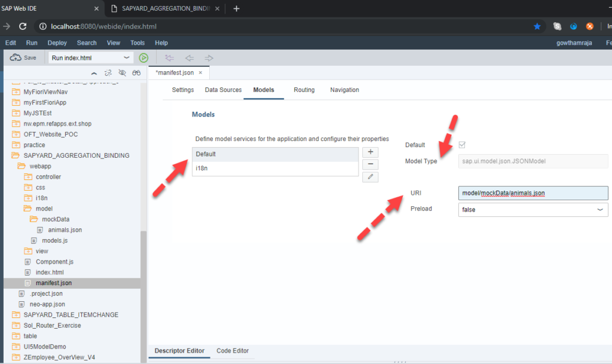Collapse all folders with caret icon
The width and height of the screenshot is (612, 364).
pos(94,73)
